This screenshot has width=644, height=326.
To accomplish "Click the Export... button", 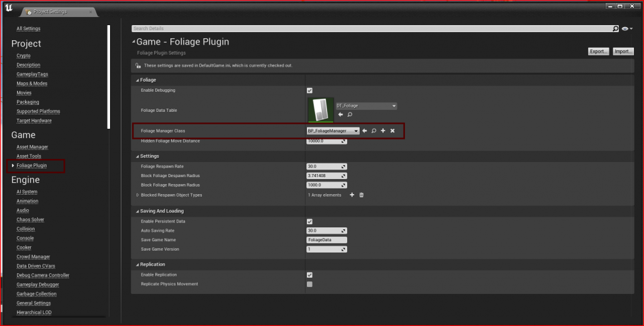I will pos(598,52).
